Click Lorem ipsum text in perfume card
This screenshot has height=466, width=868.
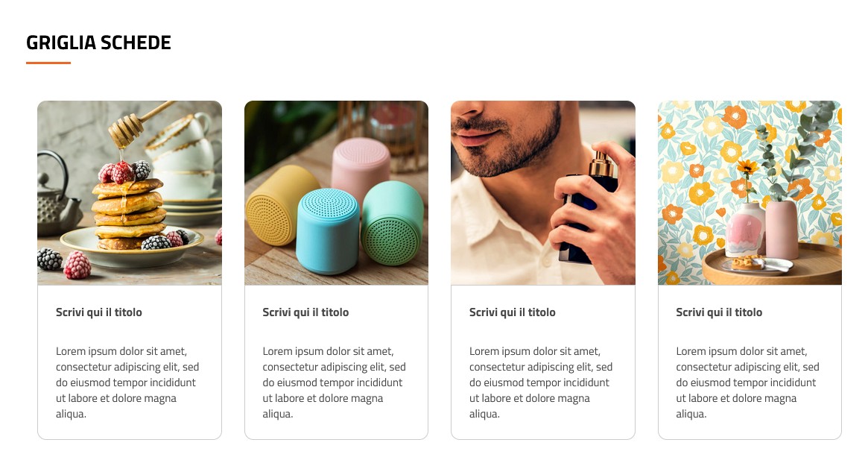(541, 382)
